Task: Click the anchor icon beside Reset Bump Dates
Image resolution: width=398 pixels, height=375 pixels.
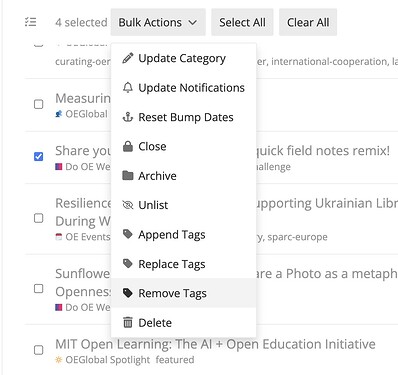Action: click(128, 117)
